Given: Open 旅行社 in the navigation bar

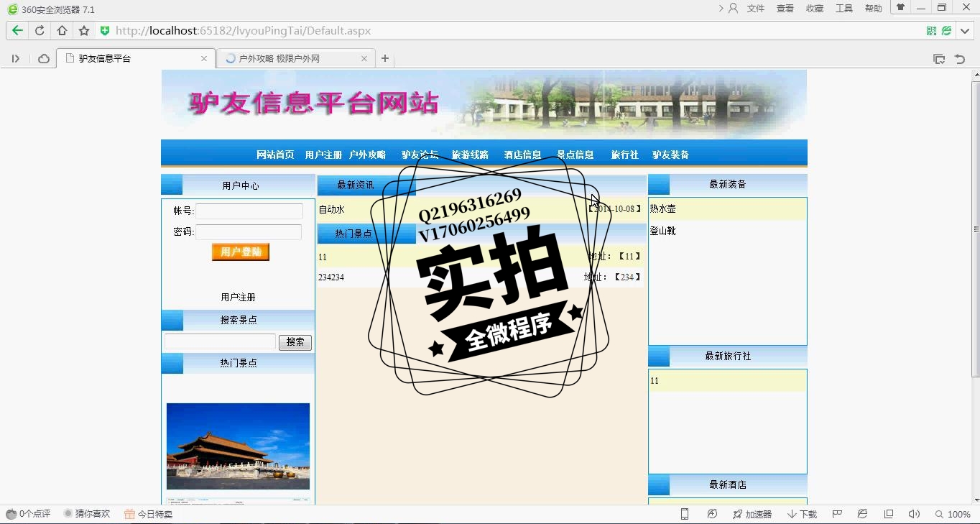Looking at the screenshot, I should click(624, 155).
